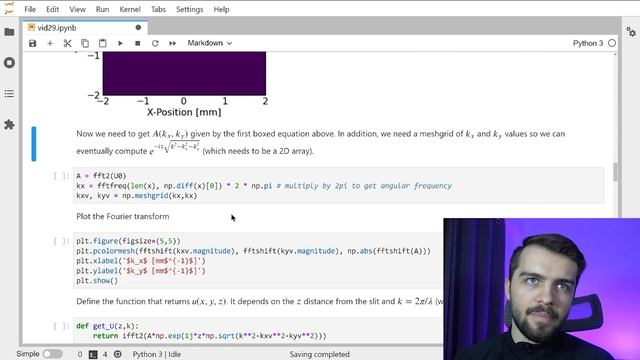Cut the selected cell with the scissors icon
The image size is (640, 360).
[67, 43]
